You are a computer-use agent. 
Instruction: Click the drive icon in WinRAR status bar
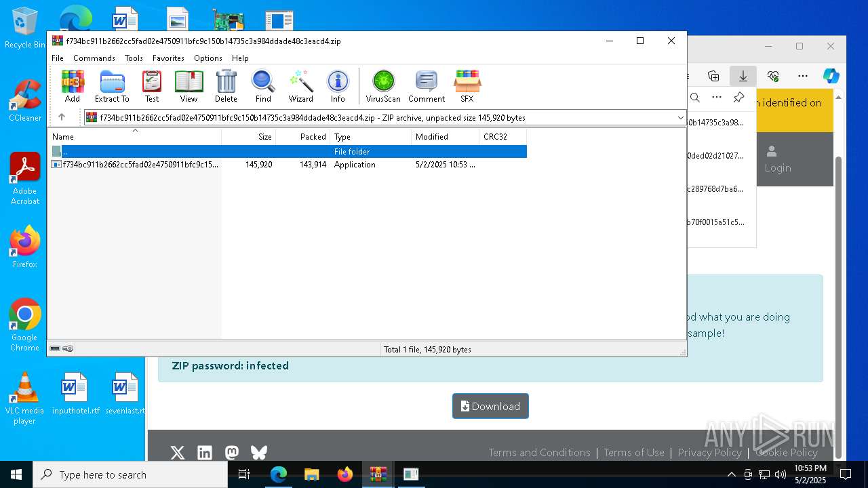coord(55,348)
